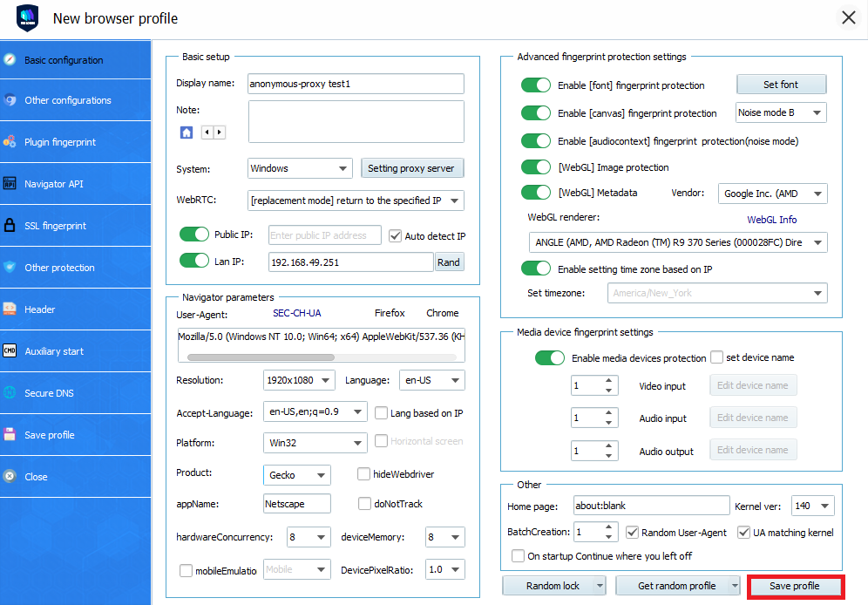Disable the Public IP toggle
Image resolution: width=868 pixels, height=605 pixels.
[x=193, y=234]
